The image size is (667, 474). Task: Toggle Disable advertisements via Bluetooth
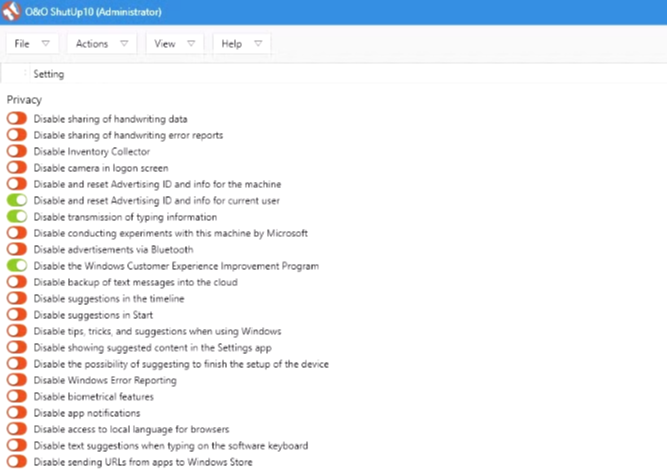click(17, 250)
